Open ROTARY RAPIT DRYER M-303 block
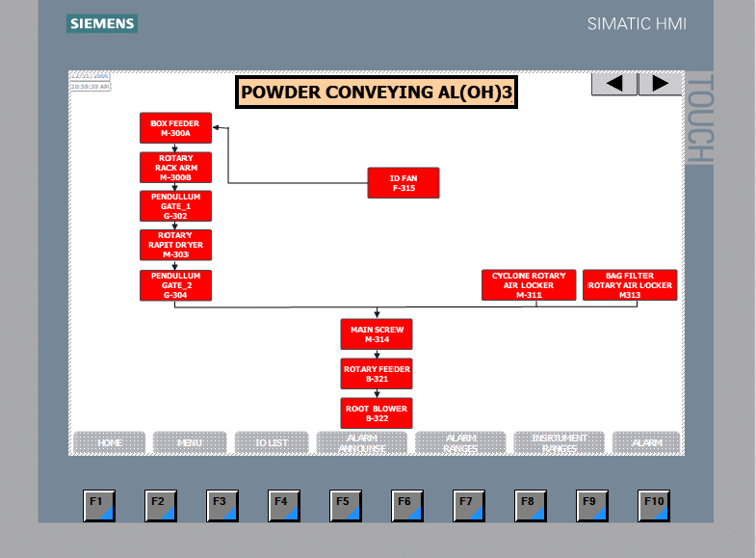This screenshot has height=558, width=756. 175,245
